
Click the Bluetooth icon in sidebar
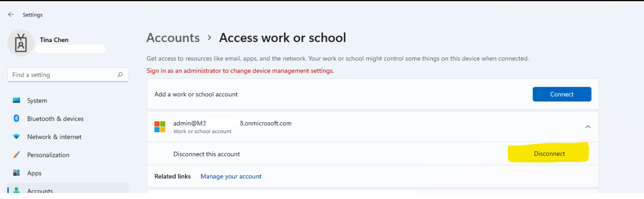click(x=16, y=119)
